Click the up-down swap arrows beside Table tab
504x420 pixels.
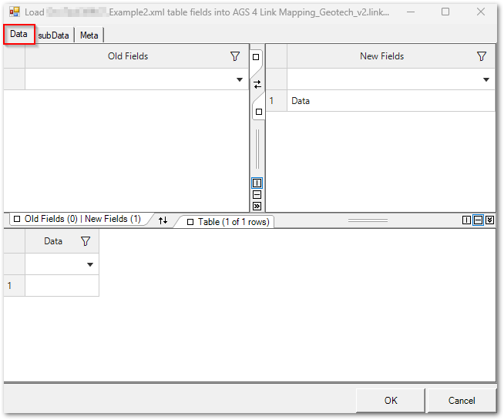(x=163, y=220)
